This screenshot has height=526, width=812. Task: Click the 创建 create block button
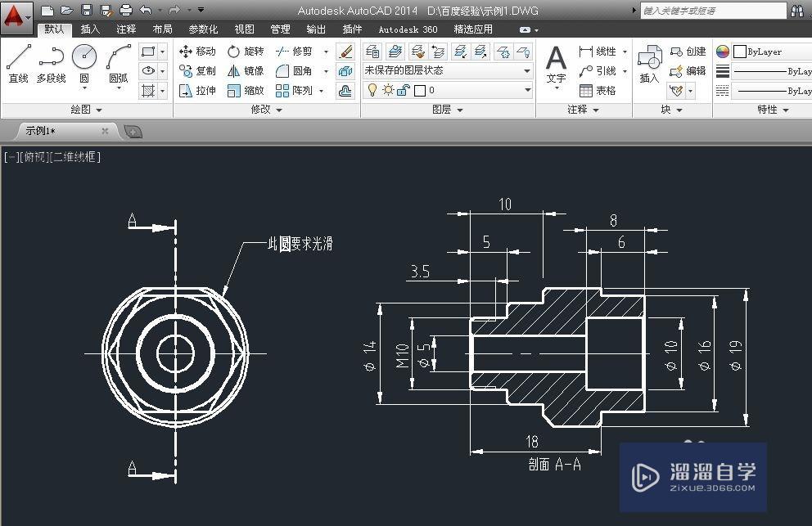pos(688,52)
